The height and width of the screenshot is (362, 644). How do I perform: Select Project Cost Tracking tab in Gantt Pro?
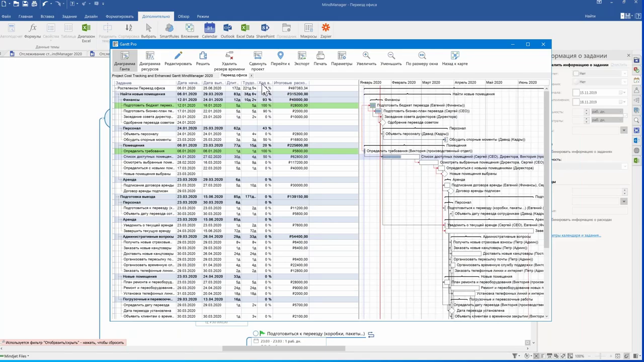162,75
